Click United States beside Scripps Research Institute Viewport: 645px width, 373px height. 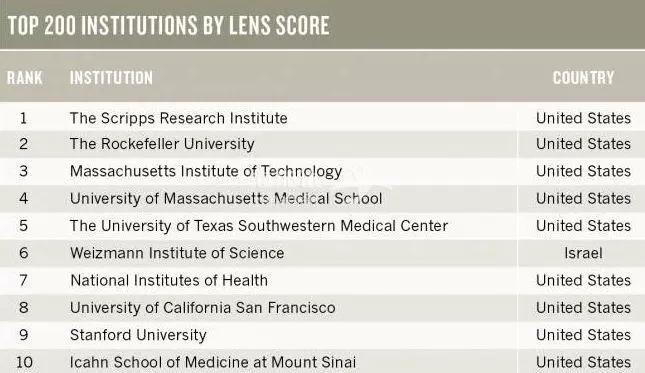(583, 118)
